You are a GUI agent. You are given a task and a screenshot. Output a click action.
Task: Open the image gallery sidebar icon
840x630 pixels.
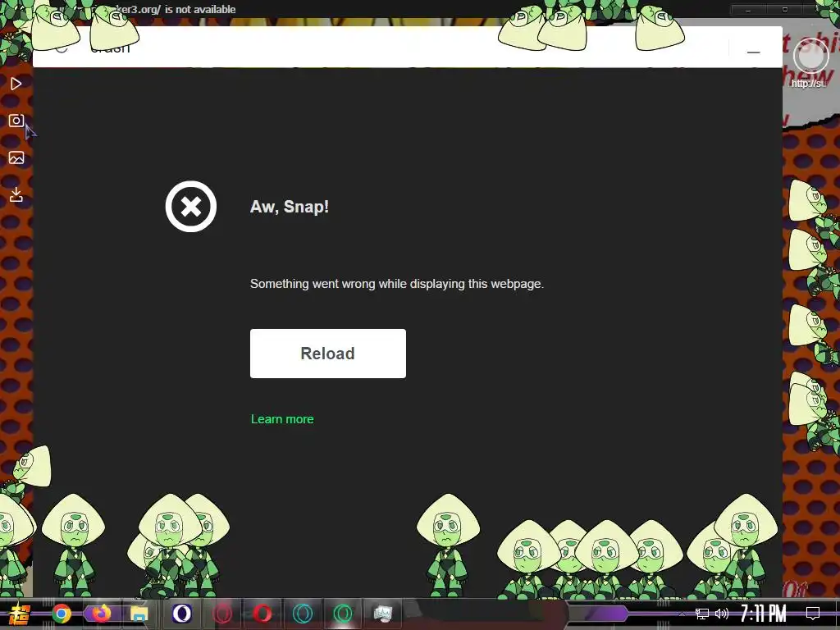click(x=16, y=157)
